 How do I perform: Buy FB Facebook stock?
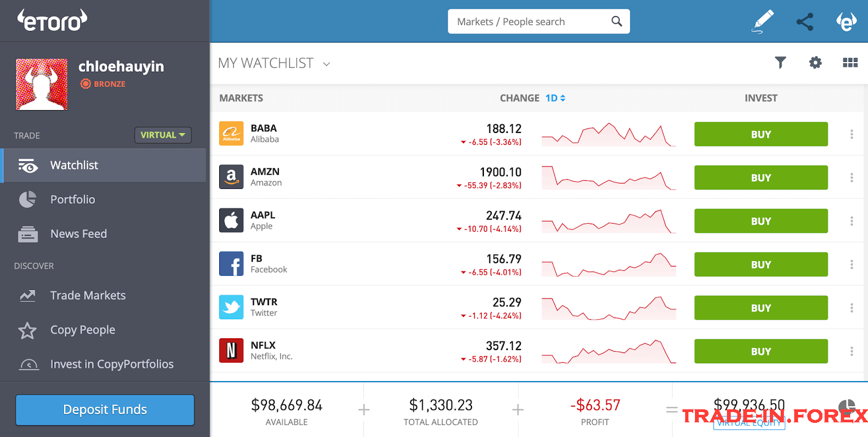click(x=761, y=264)
